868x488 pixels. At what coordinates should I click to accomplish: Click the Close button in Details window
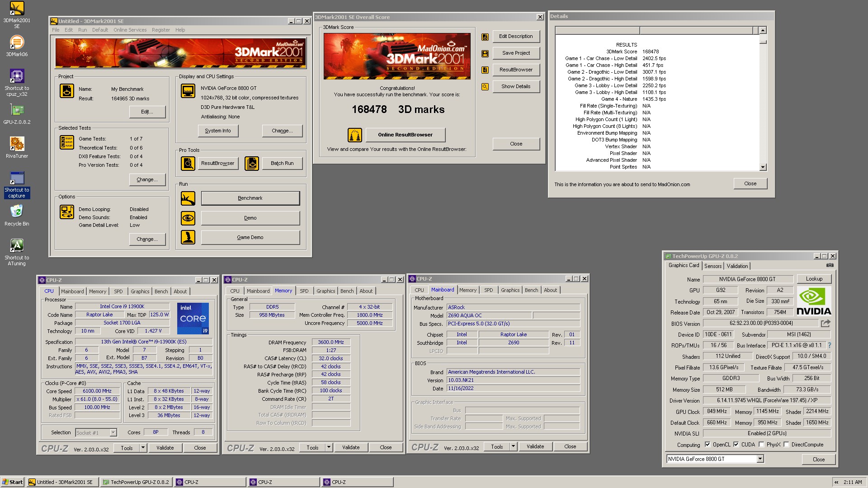pyautogui.click(x=750, y=183)
